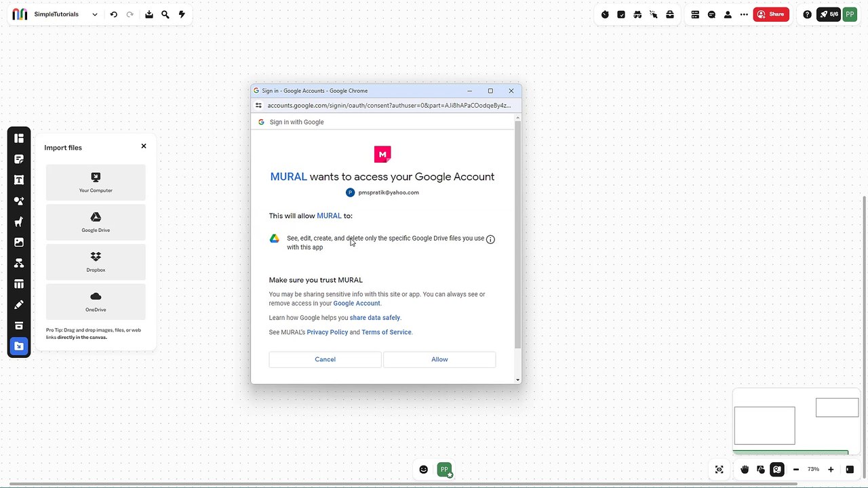Click the large rectangle in the minimap
Viewport: 868px width, 488px height.
(764, 426)
